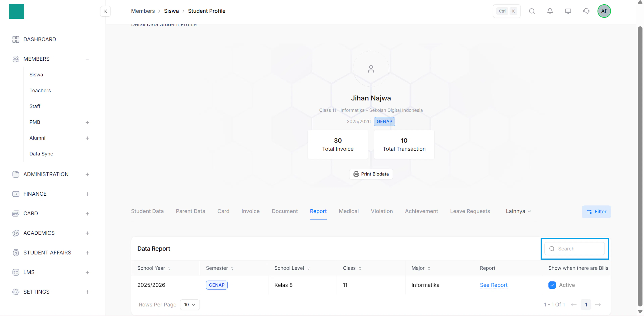Viewport: 644px width, 316px height.
Task: Click the Dashboard grid icon
Action: tap(16, 40)
